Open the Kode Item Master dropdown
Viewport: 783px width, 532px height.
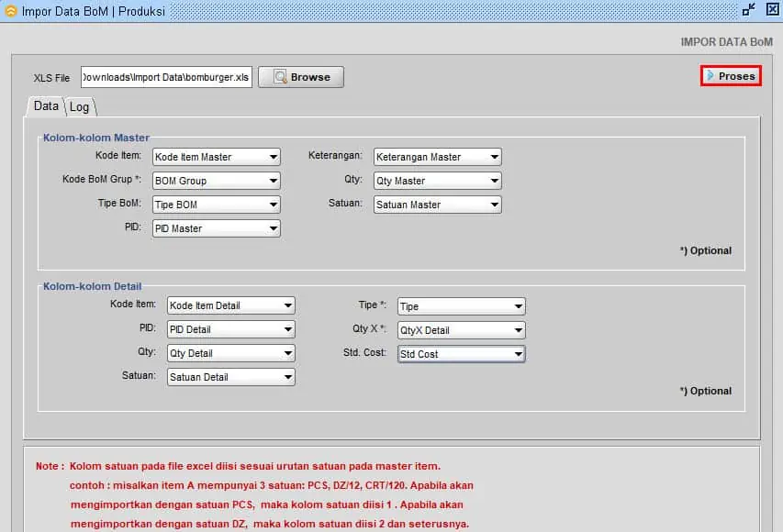(x=217, y=157)
